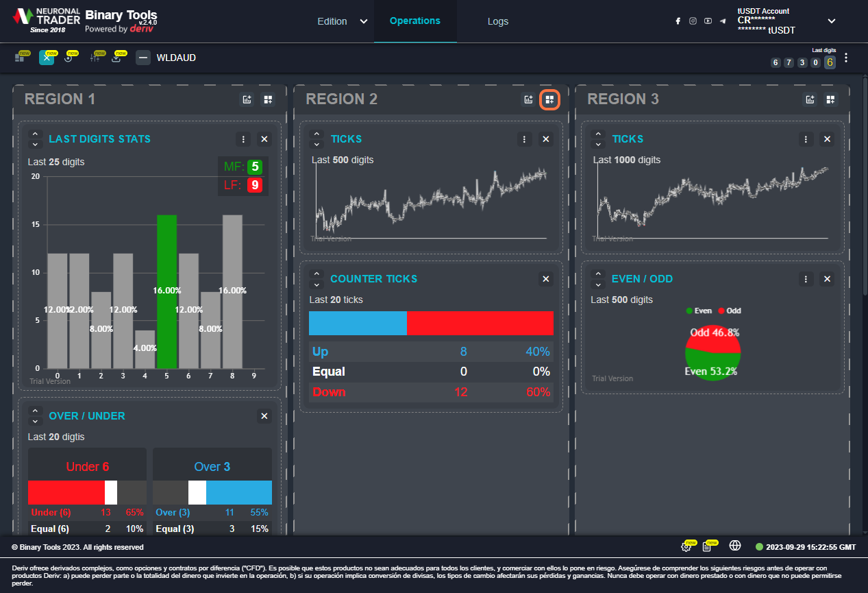Click the add widget icon in Region 2
868x593 pixels.
tap(549, 99)
